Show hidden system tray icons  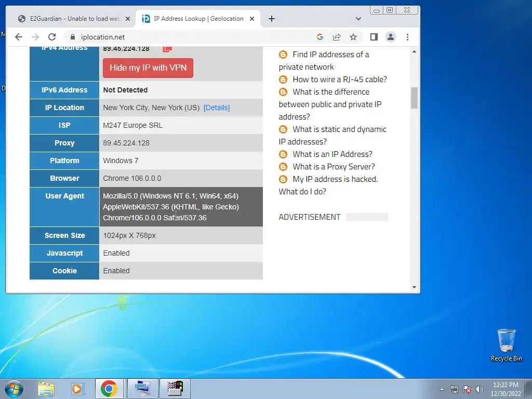(442, 389)
